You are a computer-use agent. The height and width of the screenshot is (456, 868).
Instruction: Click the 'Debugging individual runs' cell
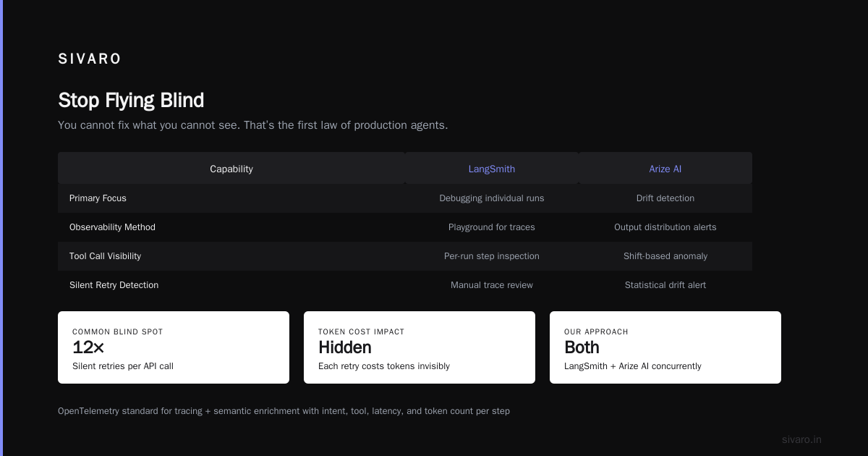(x=492, y=198)
